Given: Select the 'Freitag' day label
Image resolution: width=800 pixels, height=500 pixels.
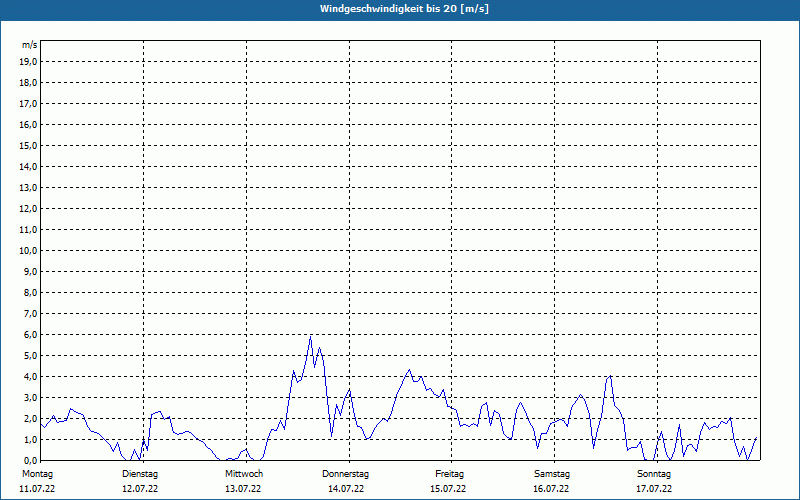Looking at the screenshot, I should point(449,474).
